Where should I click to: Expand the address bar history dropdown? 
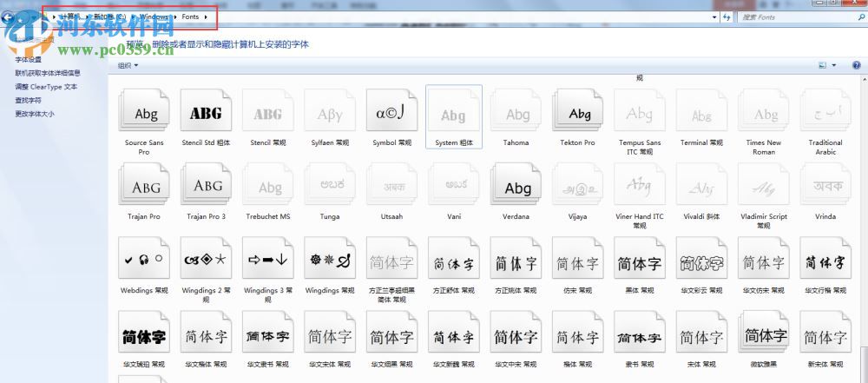pyautogui.click(x=714, y=17)
